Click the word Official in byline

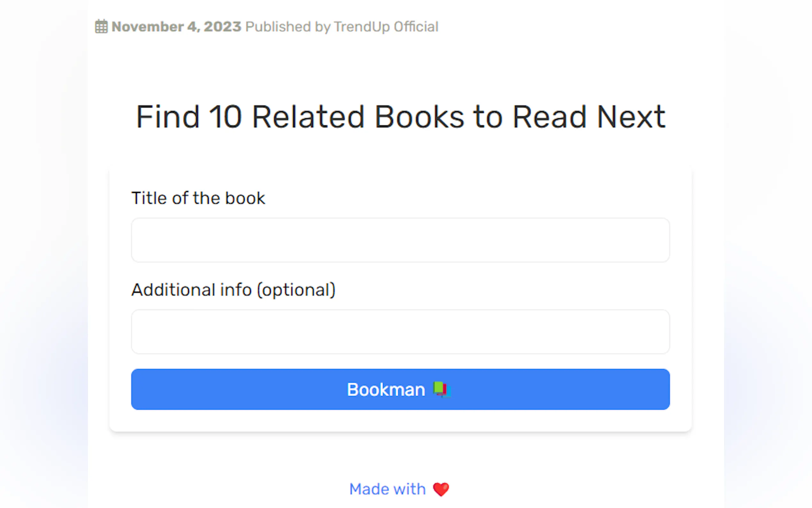pos(416,27)
